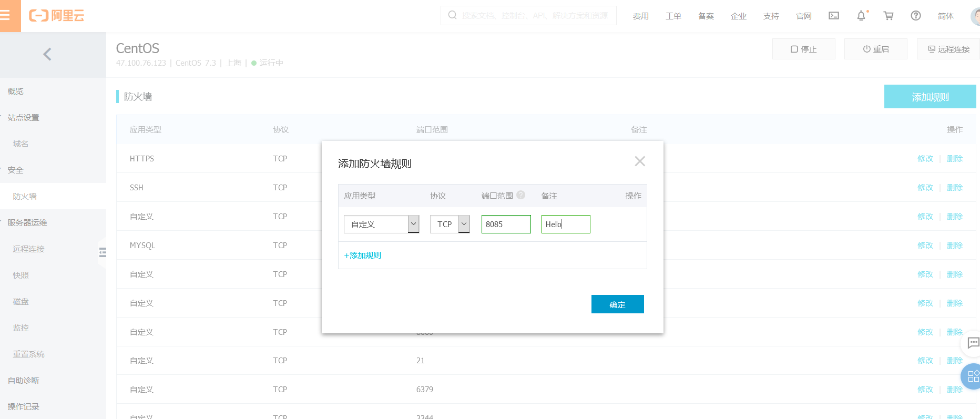Viewport: 980px width, 419px height.
Task: Open the TCP protocol dropdown
Action: (x=450, y=224)
